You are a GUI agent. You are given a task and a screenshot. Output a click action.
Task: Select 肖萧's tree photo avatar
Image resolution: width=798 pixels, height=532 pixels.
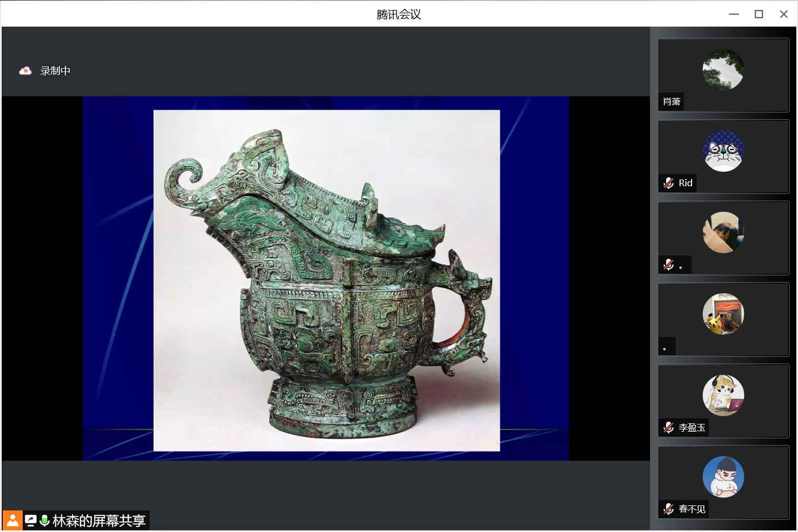point(723,69)
